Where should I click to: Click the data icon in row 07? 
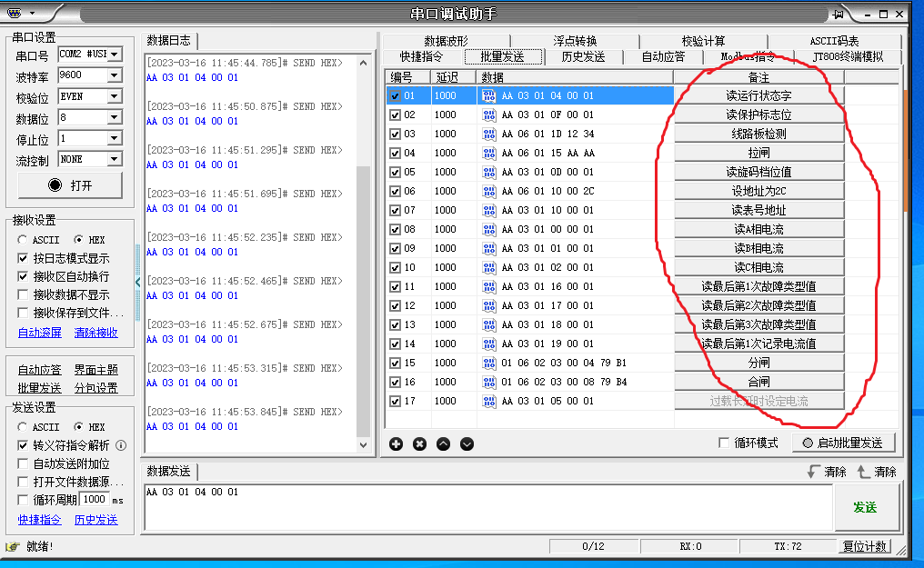click(x=488, y=210)
